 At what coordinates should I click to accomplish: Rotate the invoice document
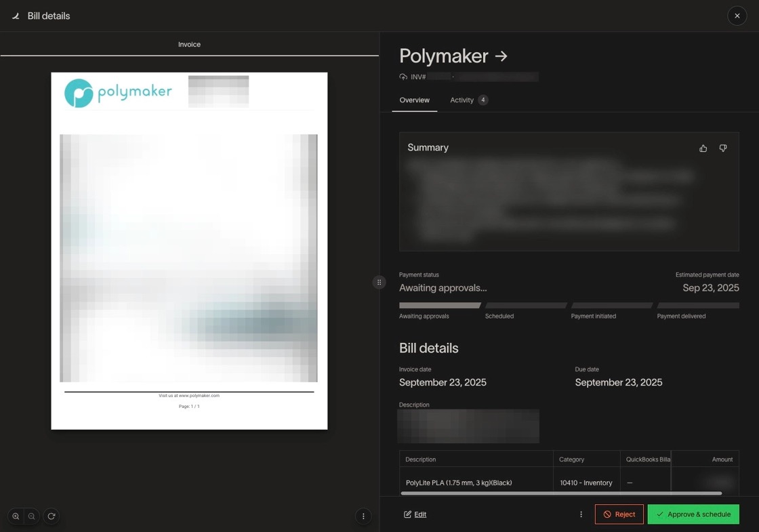[x=51, y=516]
